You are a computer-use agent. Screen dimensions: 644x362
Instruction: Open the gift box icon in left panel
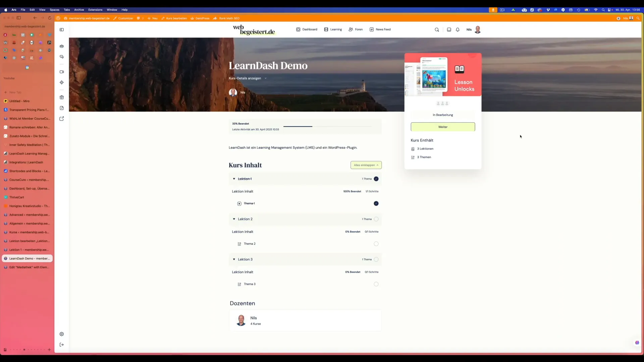point(62,97)
